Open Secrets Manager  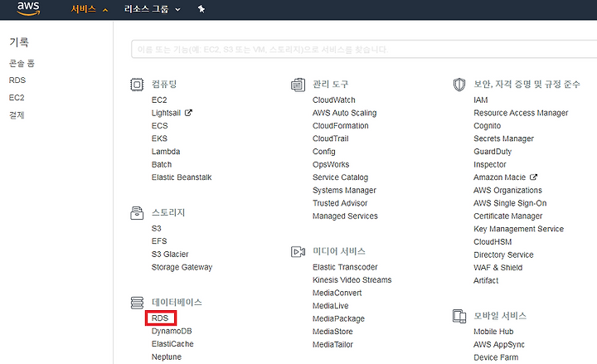pos(503,138)
